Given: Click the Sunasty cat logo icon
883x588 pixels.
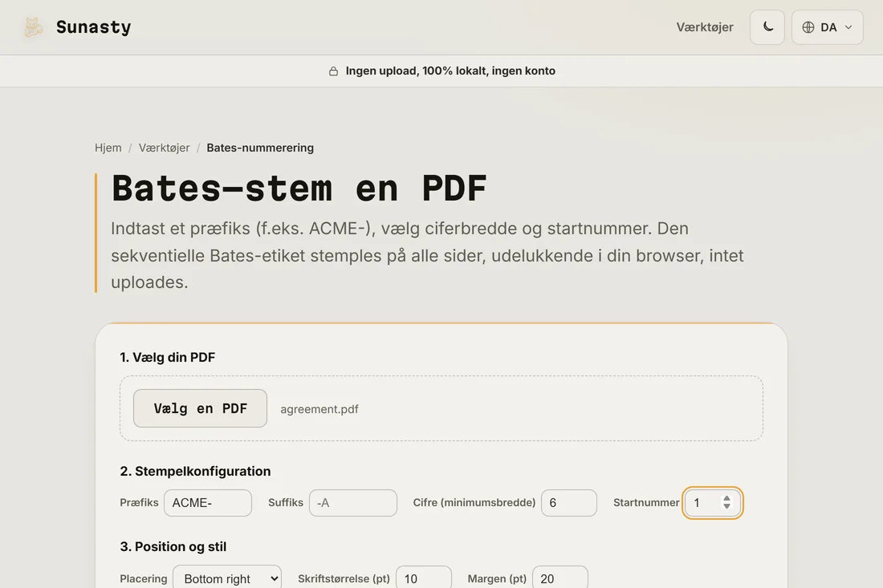Looking at the screenshot, I should point(33,27).
